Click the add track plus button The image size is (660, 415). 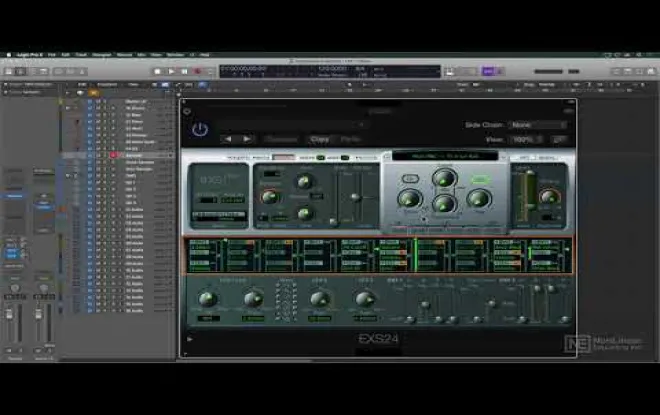(67, 93)
